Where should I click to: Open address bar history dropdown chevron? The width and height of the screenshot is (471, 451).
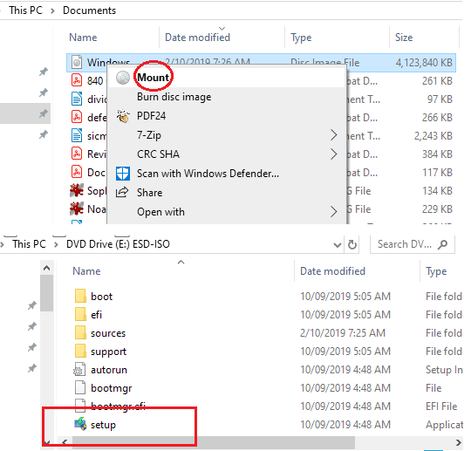click(x=337, y=245)
